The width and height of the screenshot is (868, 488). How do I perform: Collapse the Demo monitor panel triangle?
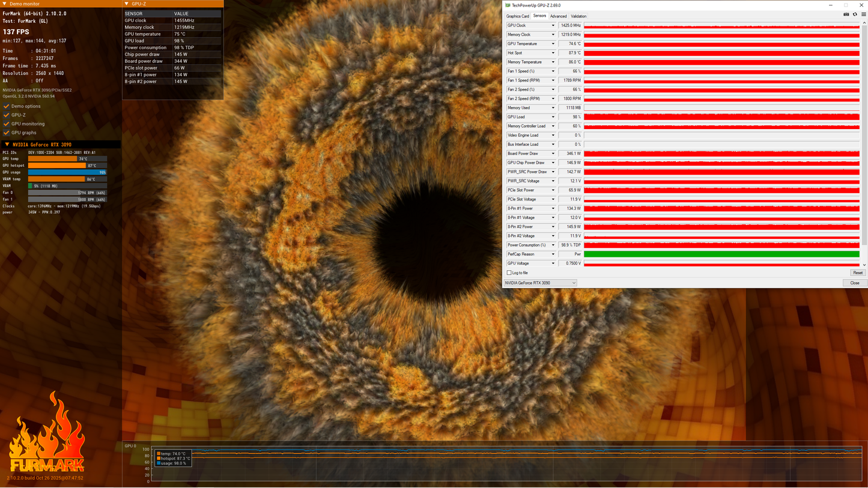pyautogui.click(x=5, y=4)
